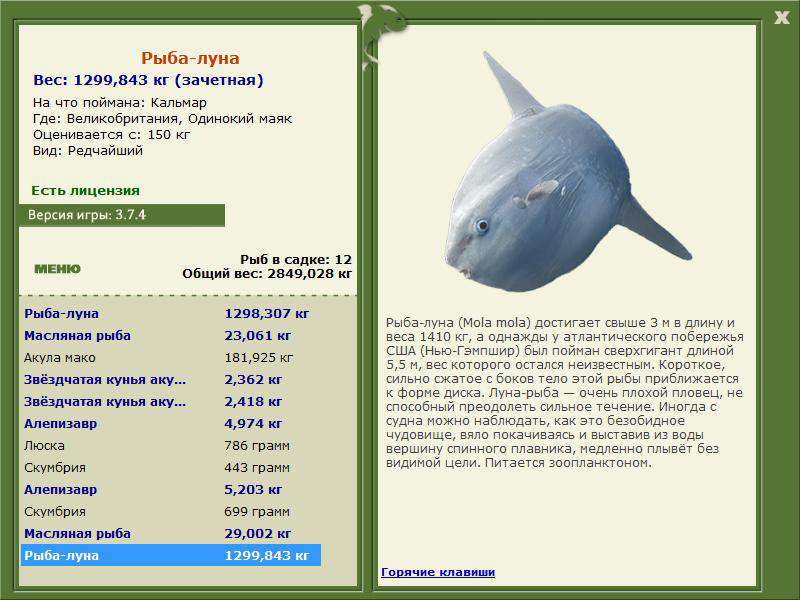Select Звёздчатая кунья акула 2,418 кг row

pos(171,401)
